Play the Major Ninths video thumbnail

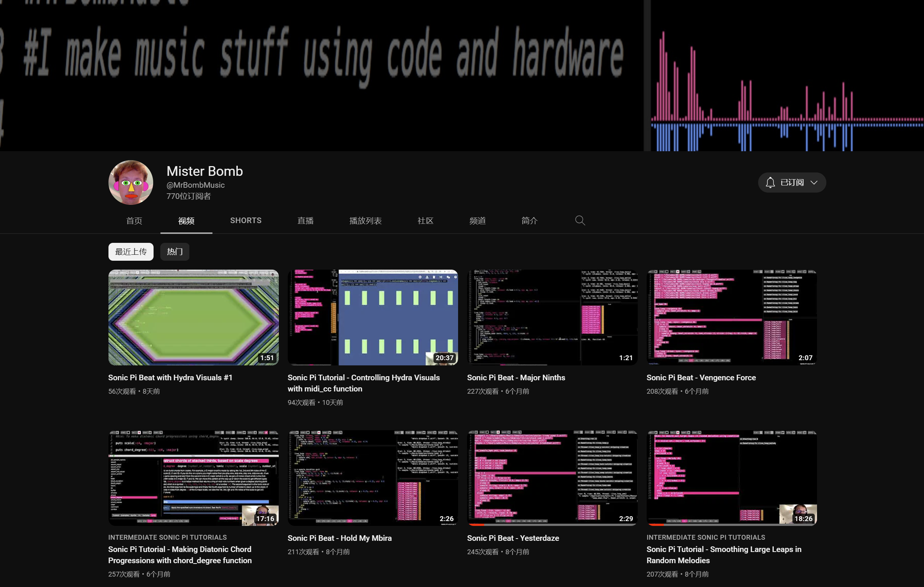pyautogui.click(x=552, y=317)
